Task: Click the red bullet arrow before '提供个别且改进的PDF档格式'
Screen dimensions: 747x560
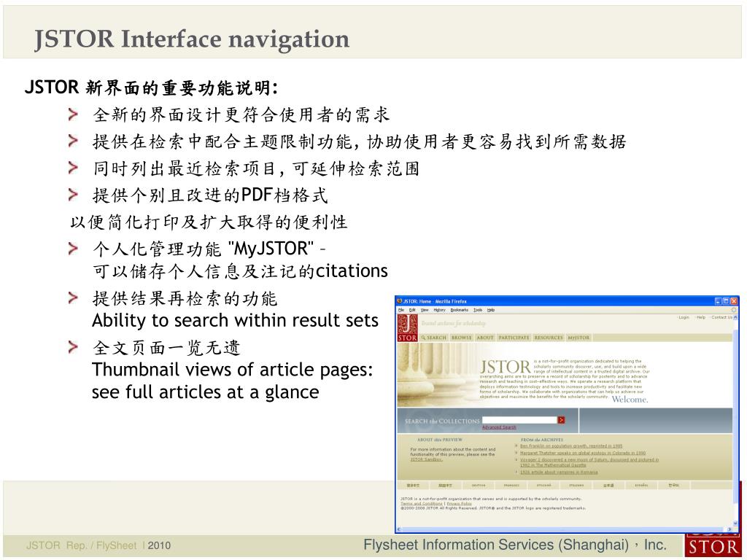Action: 73,195
